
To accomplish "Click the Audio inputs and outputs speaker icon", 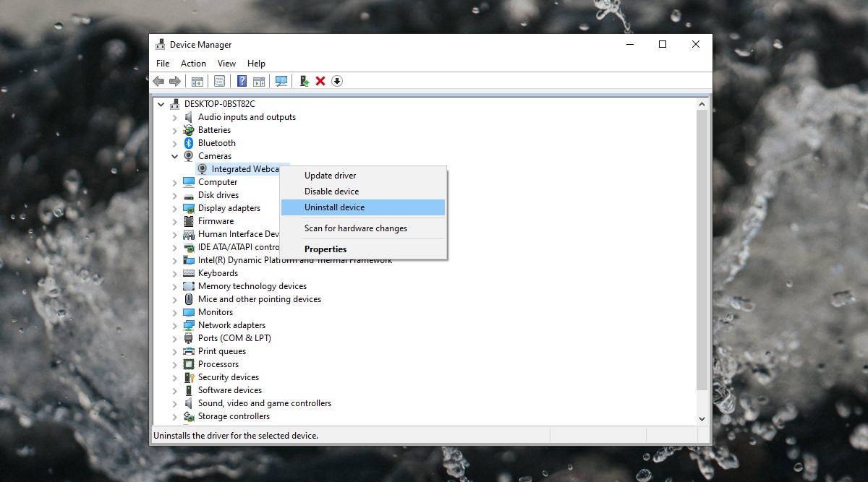I will (x=189, y=117).
